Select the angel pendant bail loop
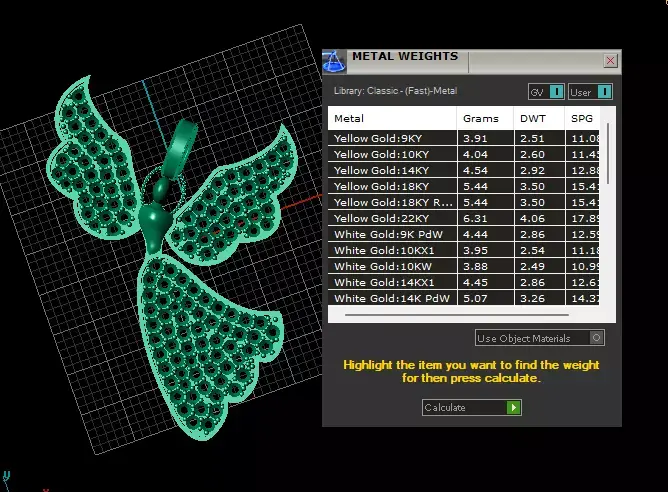668x492 pixels. pos(179,147)
